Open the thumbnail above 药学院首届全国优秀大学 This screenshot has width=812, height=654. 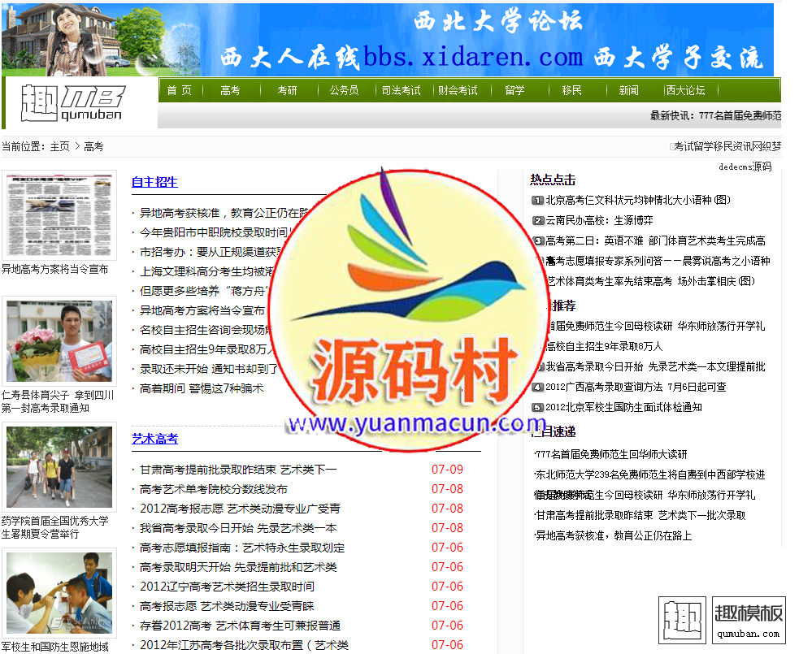click(x=59, y=467)
